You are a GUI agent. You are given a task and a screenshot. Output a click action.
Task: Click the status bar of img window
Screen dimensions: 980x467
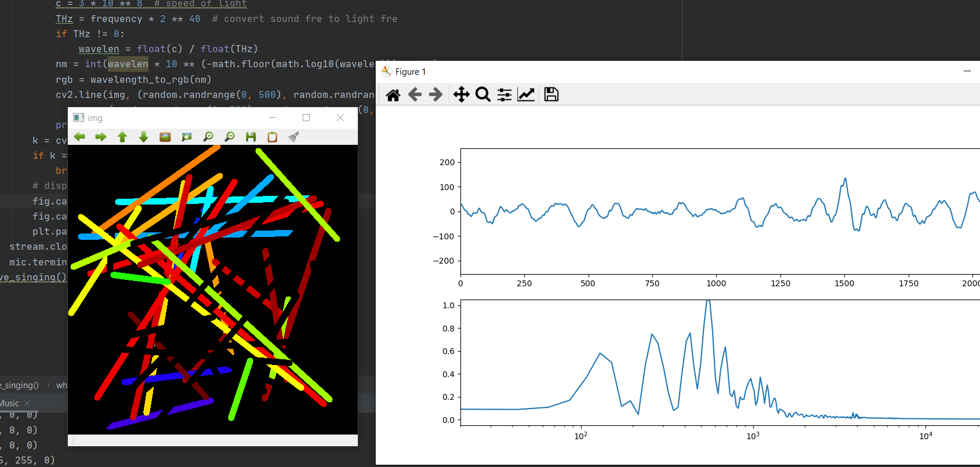click(x=213, y=440)
